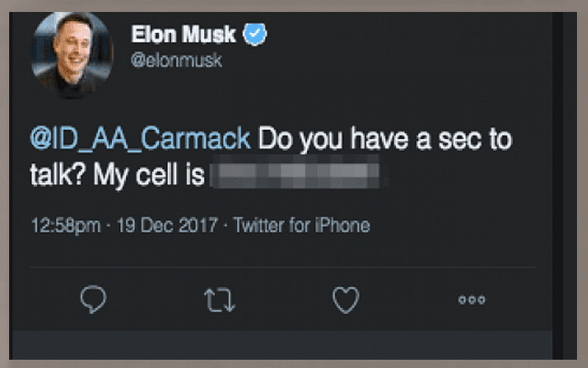Click the word "talk?" in the tweet
This screenshot has height=368, width=588.
[60, 174]
